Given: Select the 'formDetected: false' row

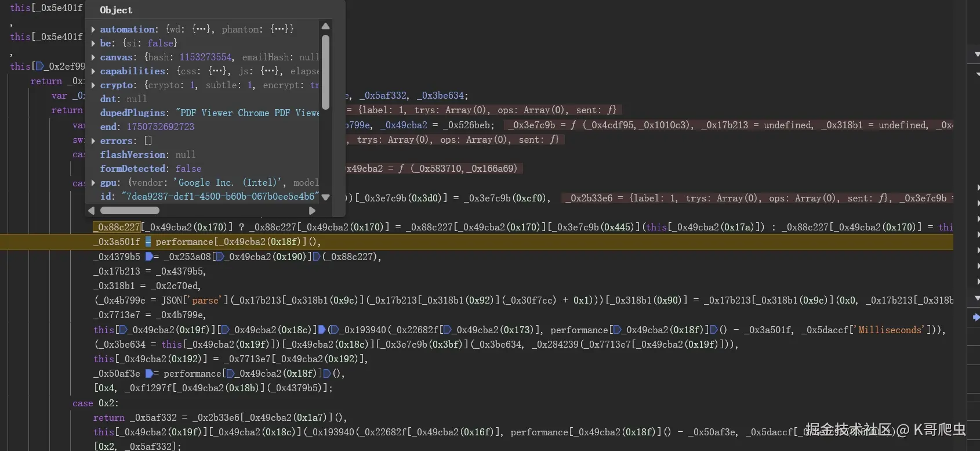Looking at the screenshot, I should [151, 168].
